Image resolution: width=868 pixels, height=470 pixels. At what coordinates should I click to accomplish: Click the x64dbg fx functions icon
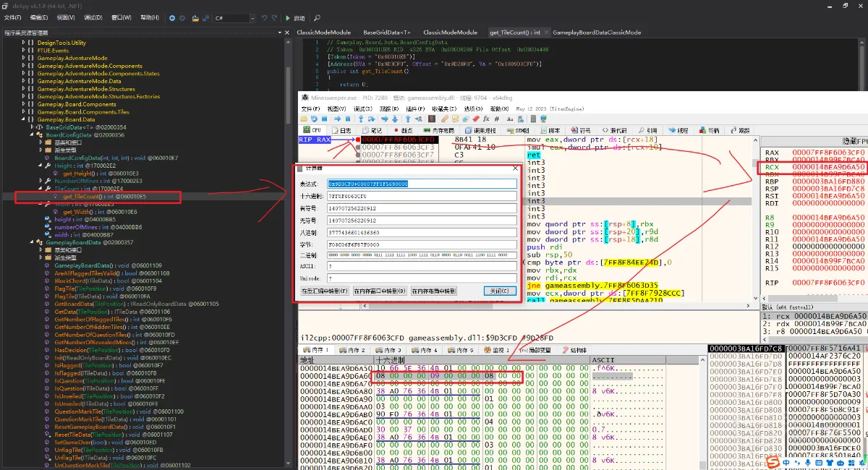tap(486, 119)
